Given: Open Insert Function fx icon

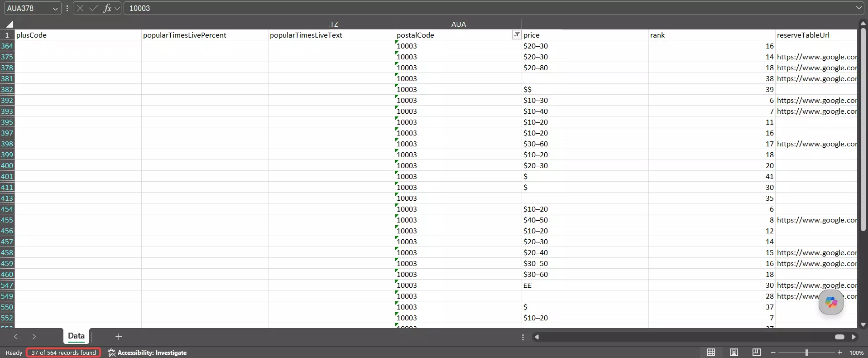Looking at the screenshot, I should 107,8.
